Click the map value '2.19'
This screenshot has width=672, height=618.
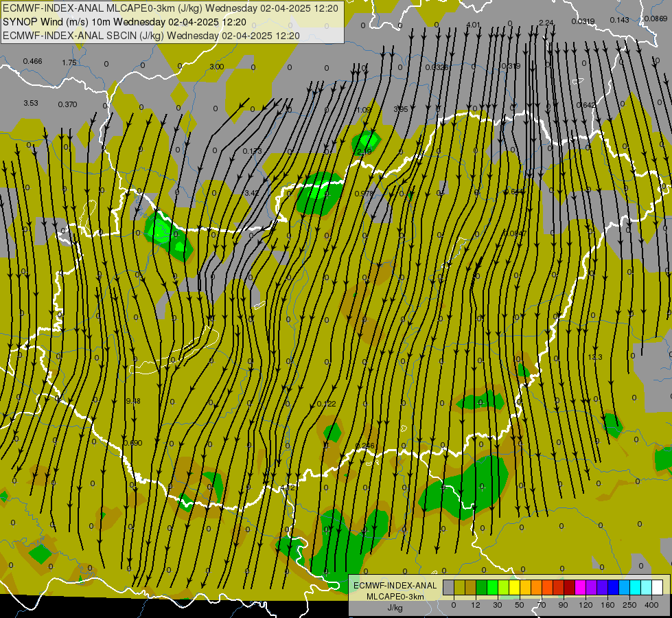(364, 152)
